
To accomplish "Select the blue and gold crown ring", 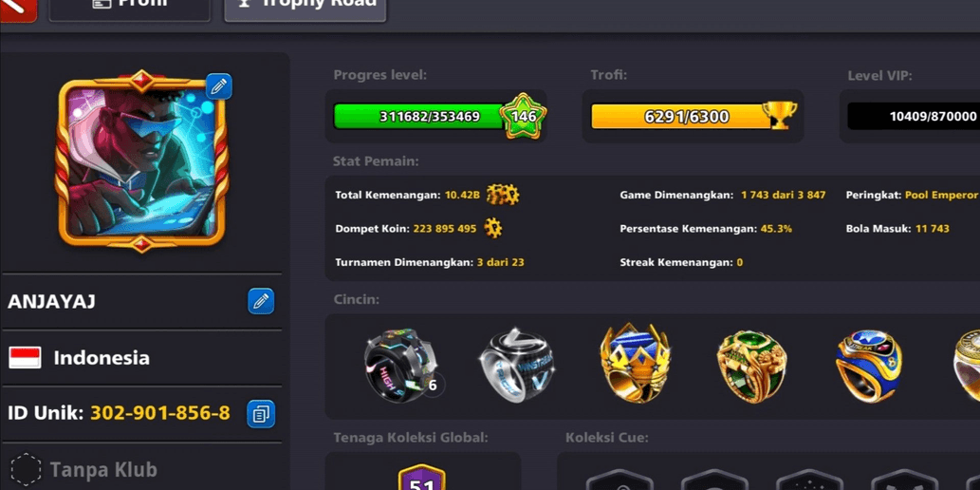I will (x=635, y=363).
